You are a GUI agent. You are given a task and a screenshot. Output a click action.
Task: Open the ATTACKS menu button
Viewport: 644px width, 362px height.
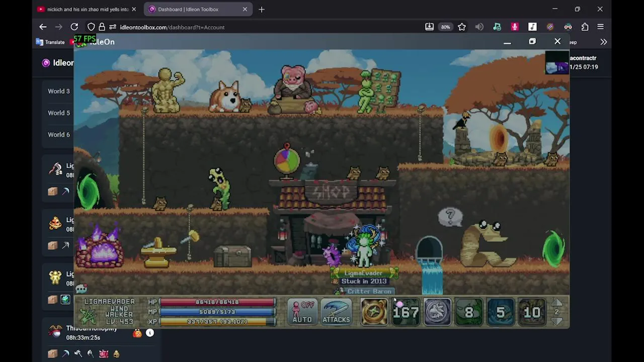336,312
